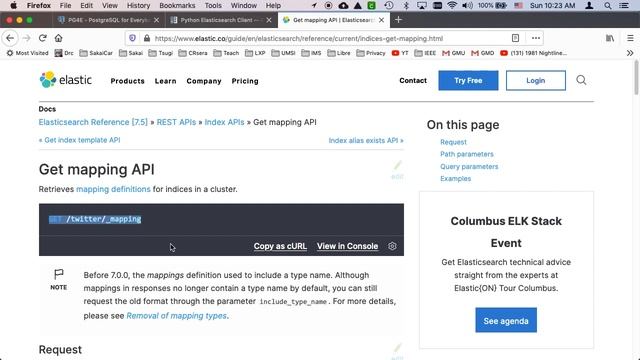Click the padlock site info icon
The image size is (640, 360).
pyautogui.click(x=147, y=38)
